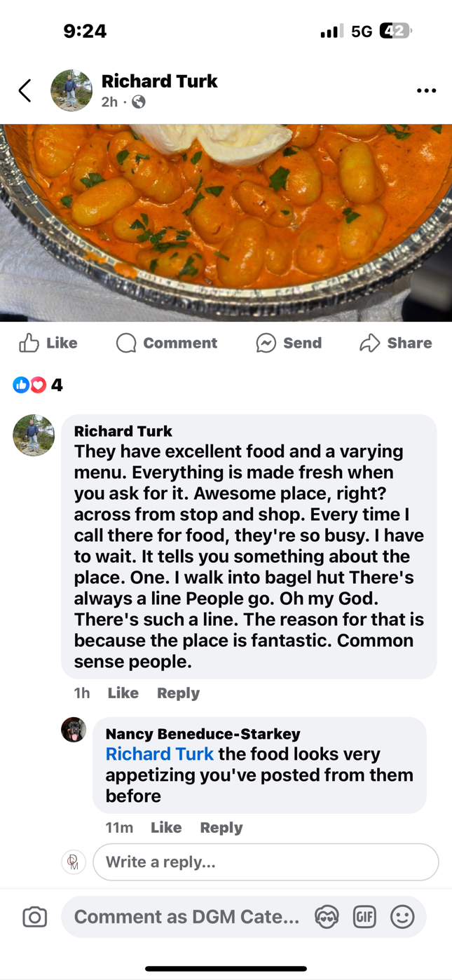452x980 pixels.
Task: Open camera to attach a photo
Action: 34,917
